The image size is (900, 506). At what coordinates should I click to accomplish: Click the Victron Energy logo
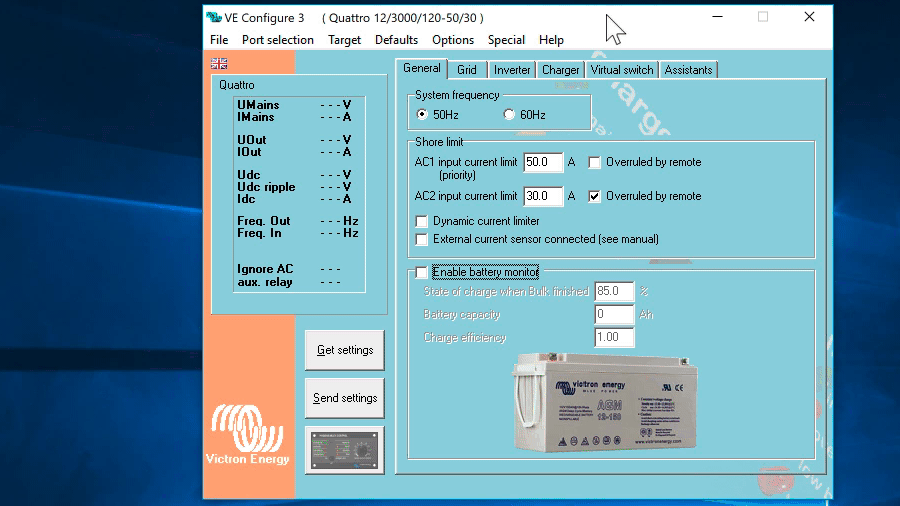248,435
